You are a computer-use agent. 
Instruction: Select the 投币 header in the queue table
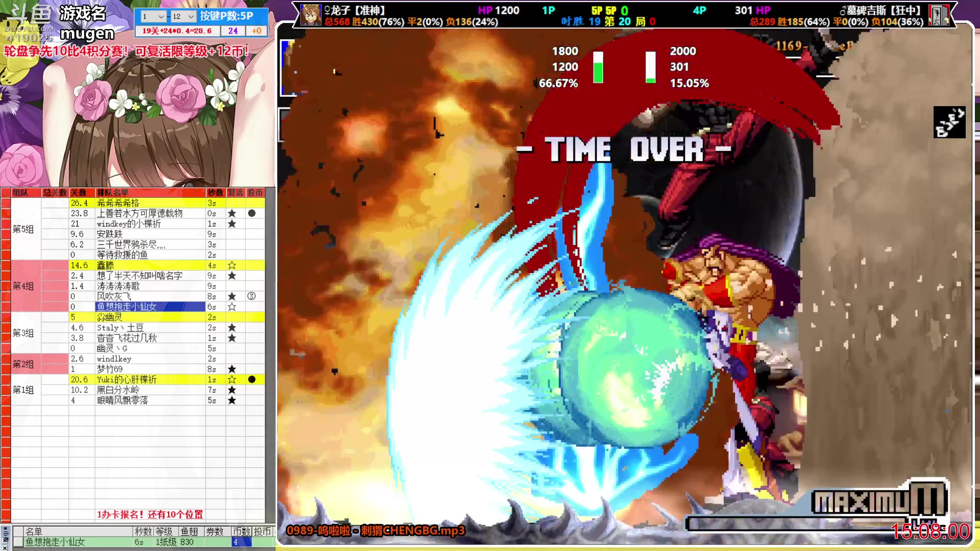click(255, 192)
